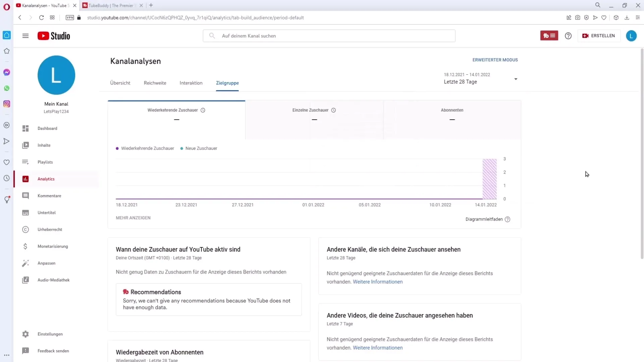644x362 pixels.
Task: Click the Dashboard sidebar icon
Action: coord(25,128)
